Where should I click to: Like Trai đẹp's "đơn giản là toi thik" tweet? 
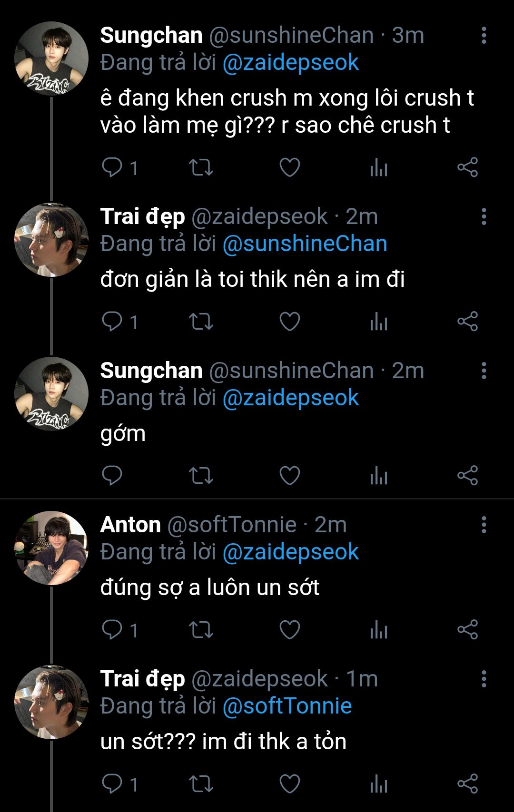(x=289, y=322)
